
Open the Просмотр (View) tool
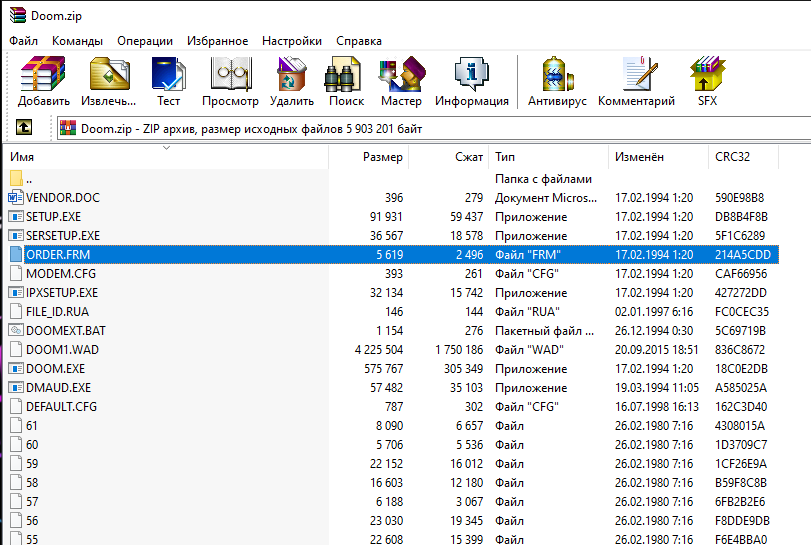[230, 78]
